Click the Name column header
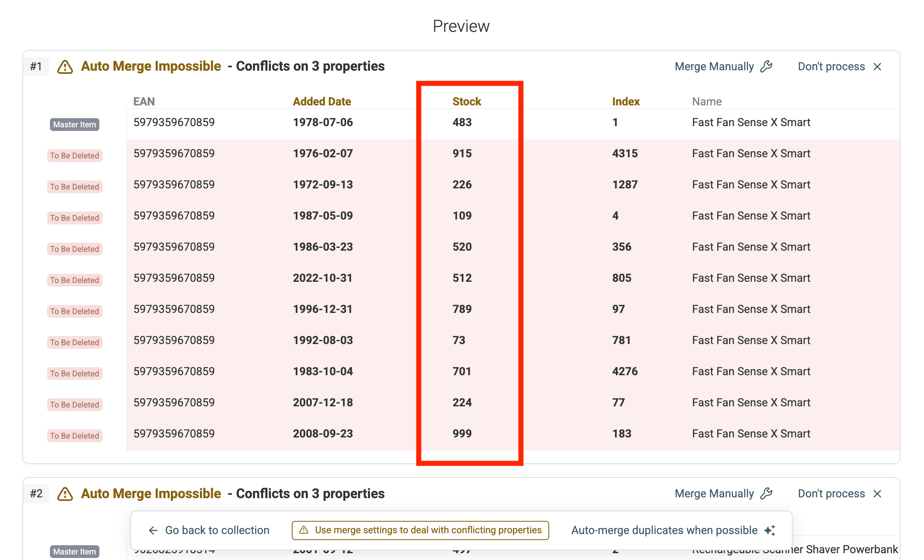924x560 pixels. pyautogui.click(x=706, y=101)
